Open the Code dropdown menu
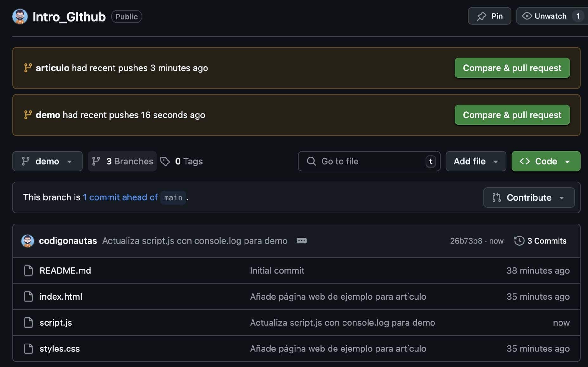This screenshot has height=367, width=588. click(546, 161)
